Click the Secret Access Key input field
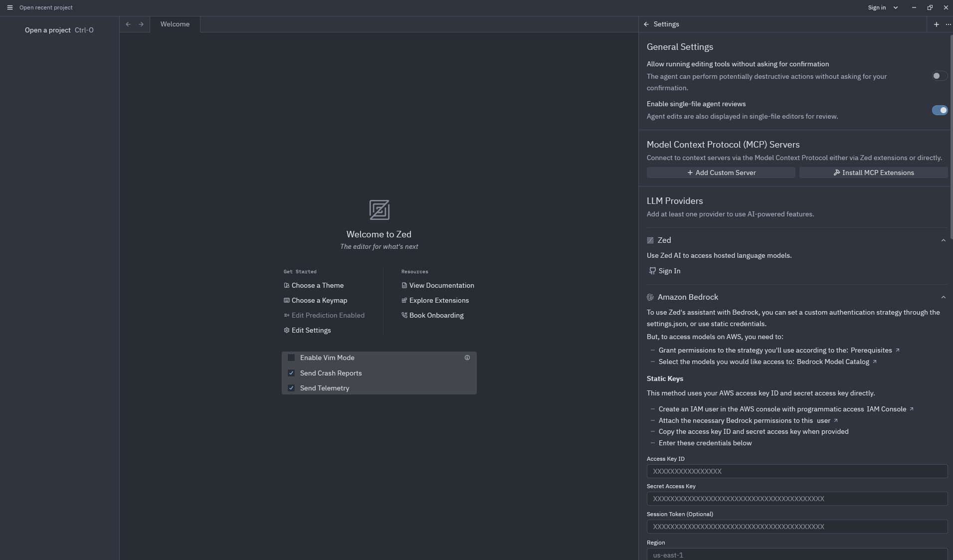This screenshot has height=560, width=953. (797, 499)
